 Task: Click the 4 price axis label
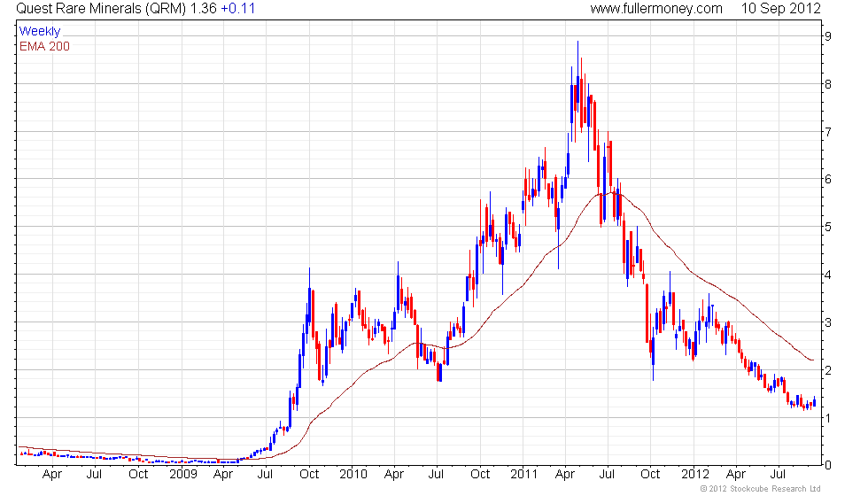click(x=827, y=275)
